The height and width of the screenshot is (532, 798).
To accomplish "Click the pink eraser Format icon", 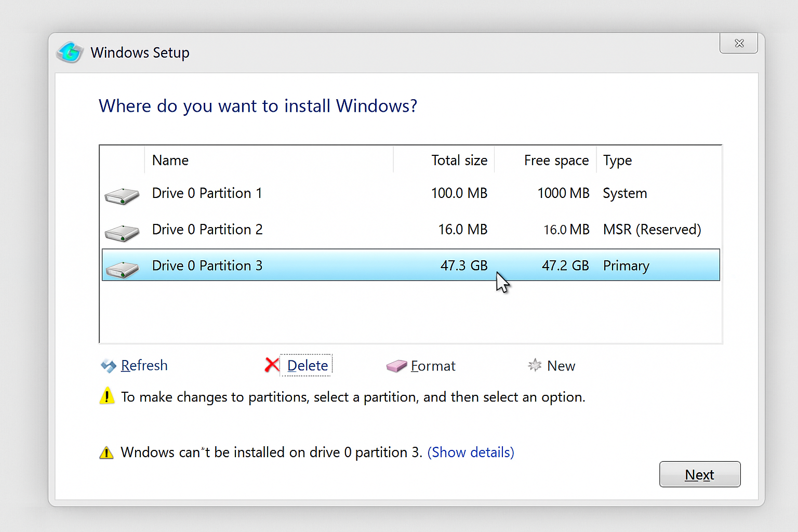I will 396,366.
